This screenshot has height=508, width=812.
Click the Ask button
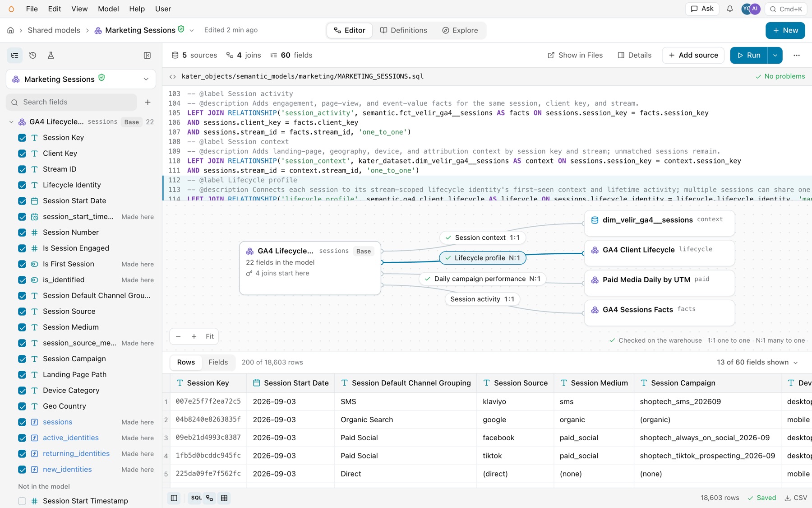coord(702,9)
